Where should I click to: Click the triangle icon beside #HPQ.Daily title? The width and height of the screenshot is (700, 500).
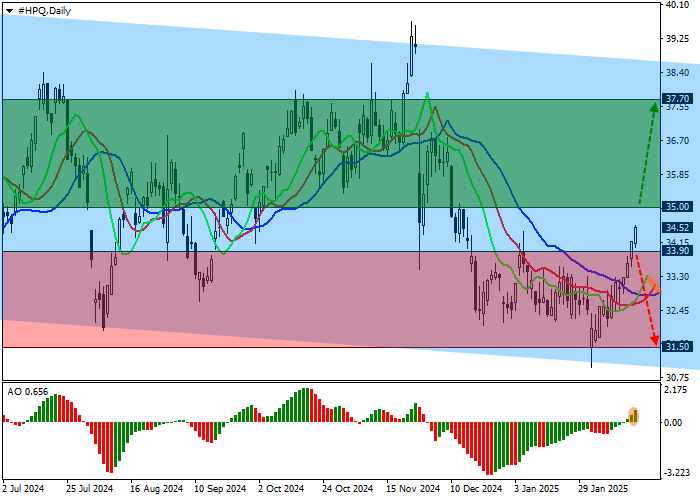(7, 9)
